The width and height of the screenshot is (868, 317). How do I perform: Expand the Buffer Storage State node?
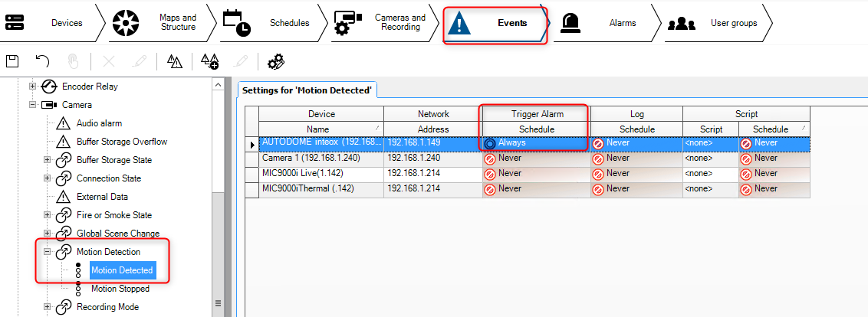click(48, 160)
